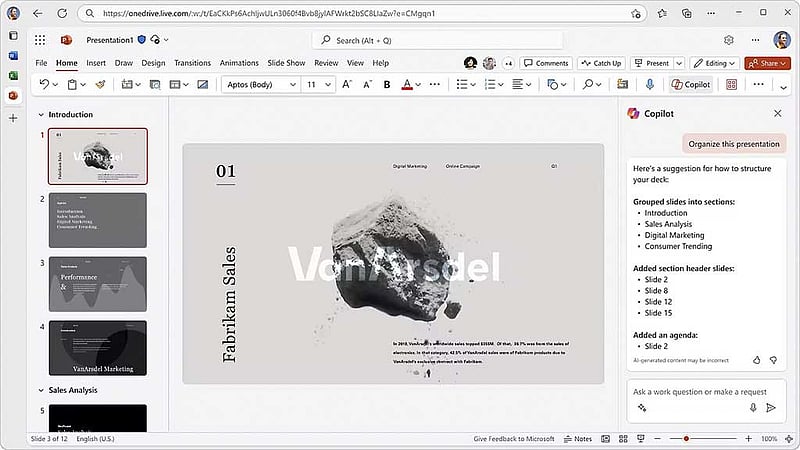
Task: Open more font options ellipsis
Action: [x=435, y=85]
